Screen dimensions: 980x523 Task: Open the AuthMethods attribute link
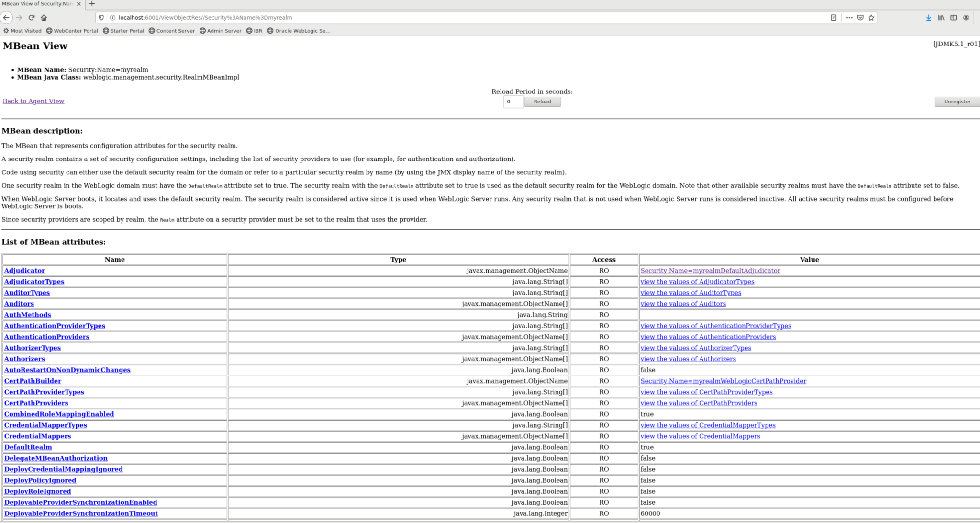point(27,315)
